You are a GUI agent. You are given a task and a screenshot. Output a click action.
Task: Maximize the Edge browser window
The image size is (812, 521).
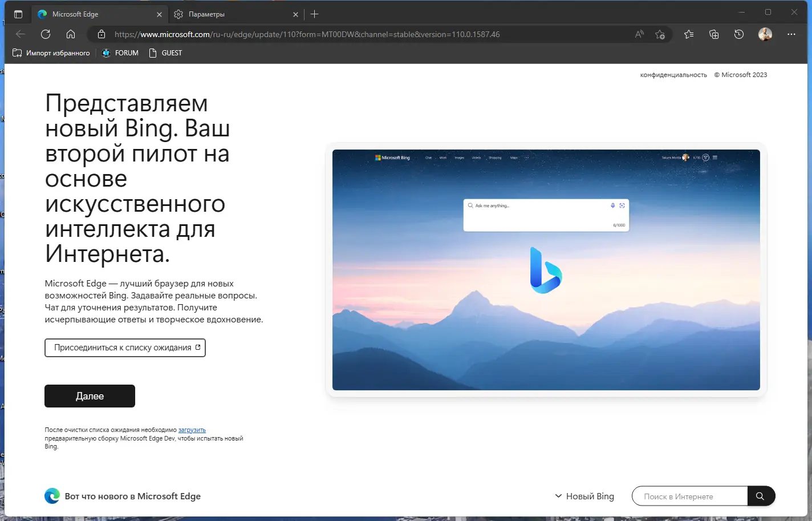(x=768, y=12)
